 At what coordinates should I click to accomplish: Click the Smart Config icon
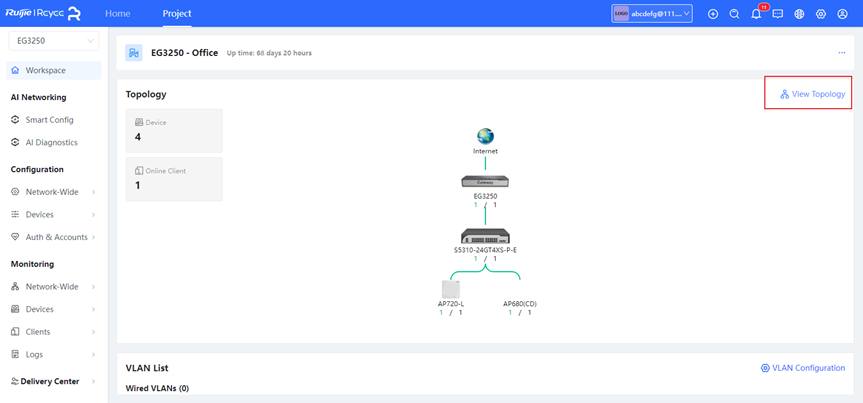pyautogui.click(x=15, y=119)
